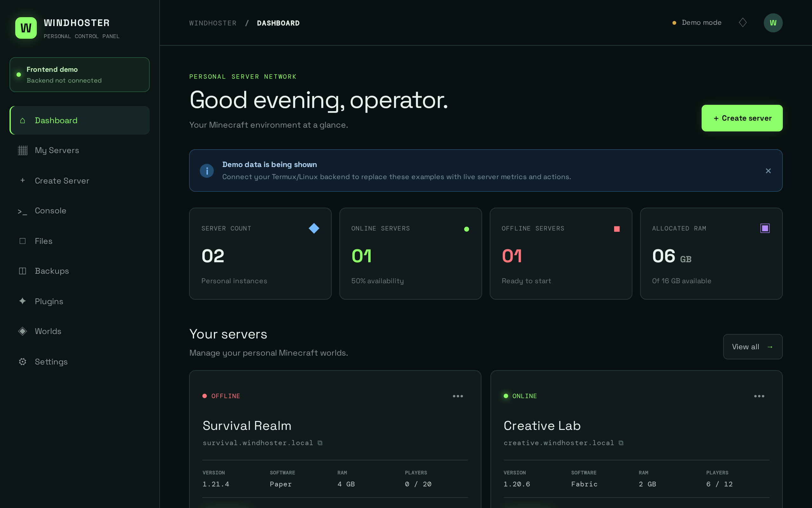Click the My Servers grid icon
The height and width of the screenshot is (508, 812).
click(23, 150)
